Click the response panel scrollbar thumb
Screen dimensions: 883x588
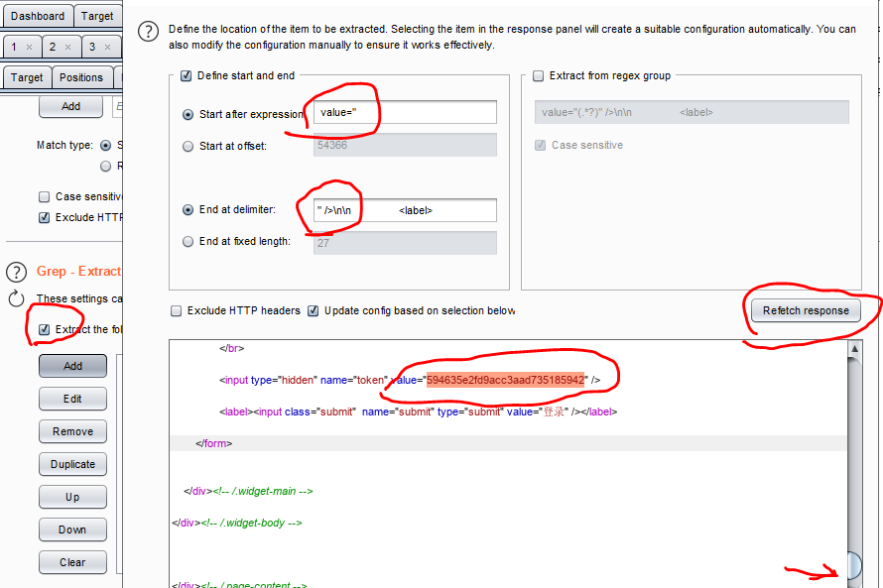click(854, 565)
